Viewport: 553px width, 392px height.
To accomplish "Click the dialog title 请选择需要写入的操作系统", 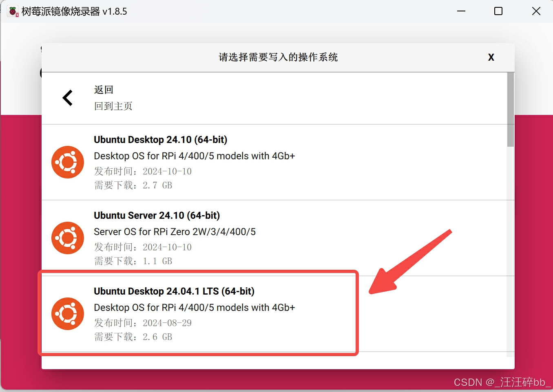I will pos(279,57).
